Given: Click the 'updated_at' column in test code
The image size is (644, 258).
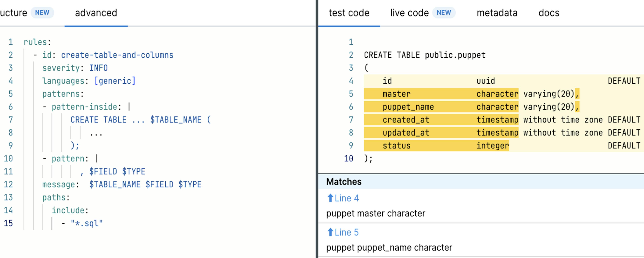Looking at the screenshot, I should point(406,133).
